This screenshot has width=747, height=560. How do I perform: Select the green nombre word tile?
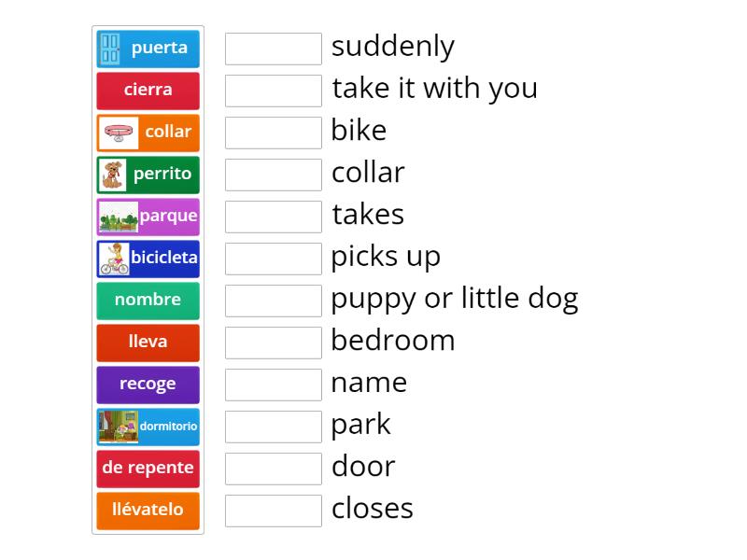click(148, 301)
